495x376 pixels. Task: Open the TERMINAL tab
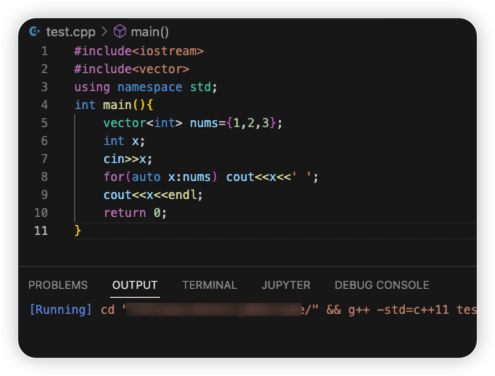pyautogui.click(x=209, y=285)
